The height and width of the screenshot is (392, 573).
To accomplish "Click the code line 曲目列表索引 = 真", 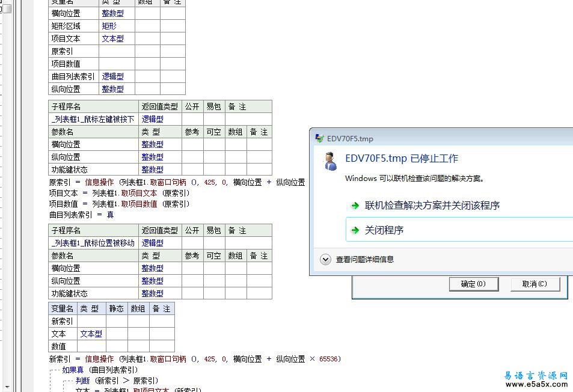I will coord(82,215).
